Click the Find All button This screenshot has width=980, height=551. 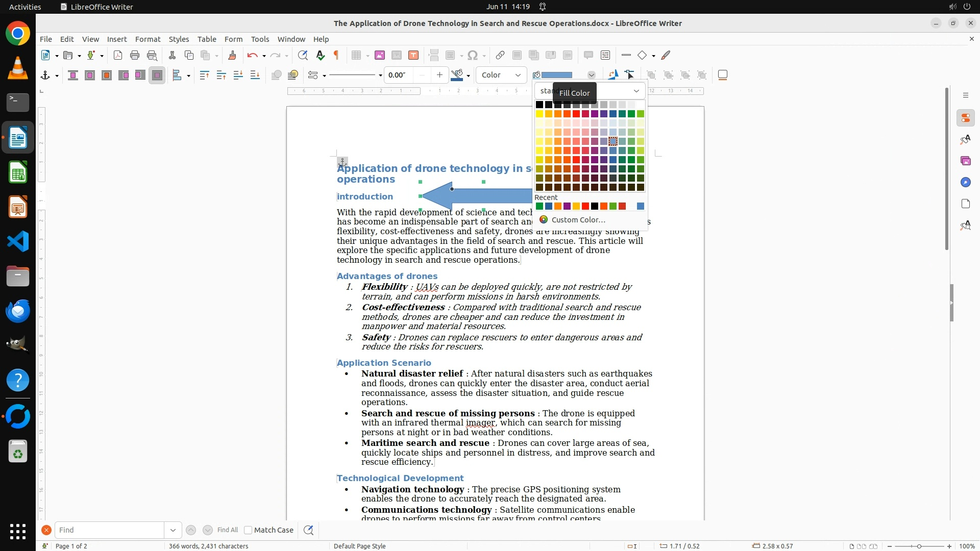click(227, 530)
